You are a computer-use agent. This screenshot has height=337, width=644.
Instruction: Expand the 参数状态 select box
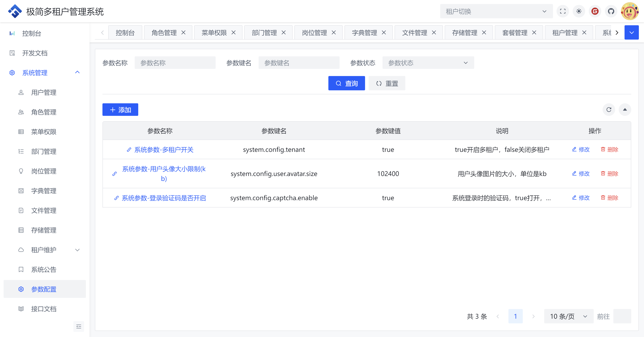pos(428,63)
